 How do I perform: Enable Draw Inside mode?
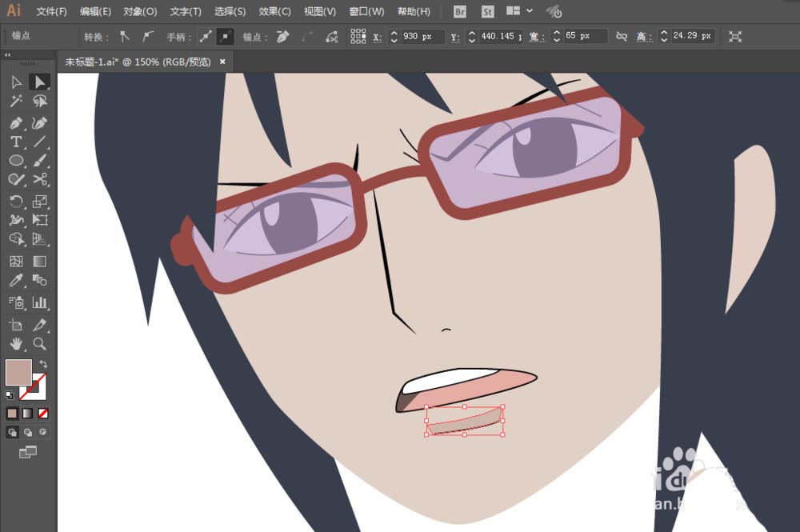click(x=43, y=433)
